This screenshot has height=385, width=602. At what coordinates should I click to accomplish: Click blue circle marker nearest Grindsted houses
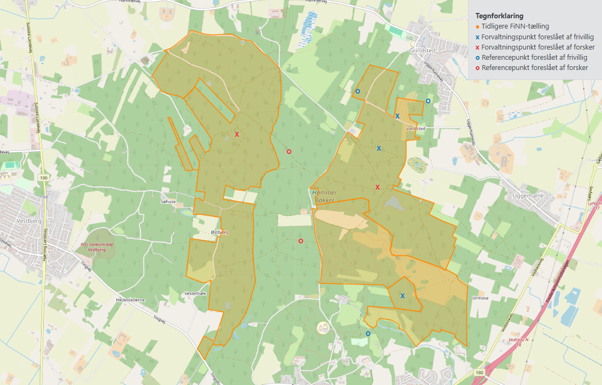click(428, 101)
